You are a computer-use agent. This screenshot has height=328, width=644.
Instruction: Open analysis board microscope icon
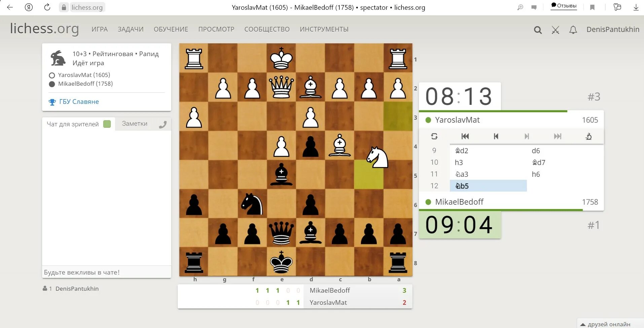click(x=588, y=136)
